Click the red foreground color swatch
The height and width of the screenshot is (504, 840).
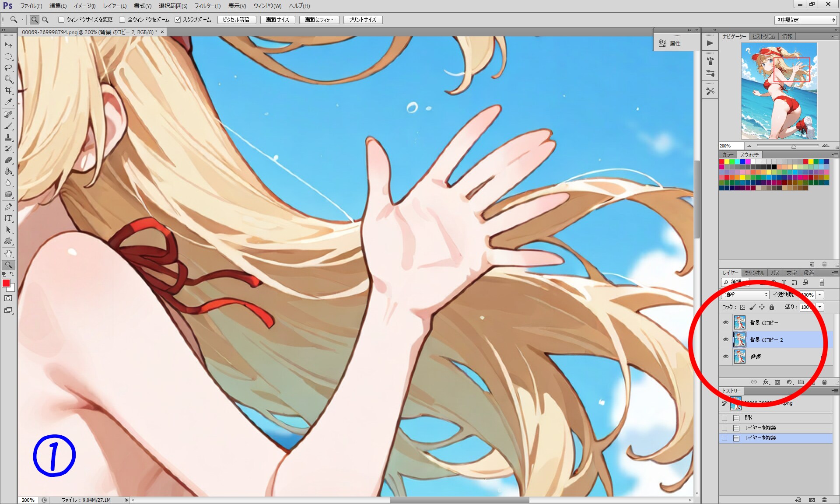coord(6,283)
